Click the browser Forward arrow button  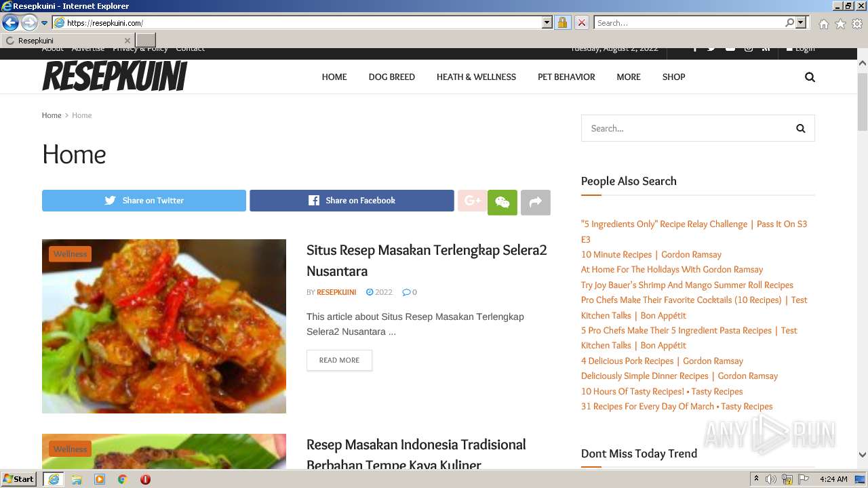coord(29,23)
